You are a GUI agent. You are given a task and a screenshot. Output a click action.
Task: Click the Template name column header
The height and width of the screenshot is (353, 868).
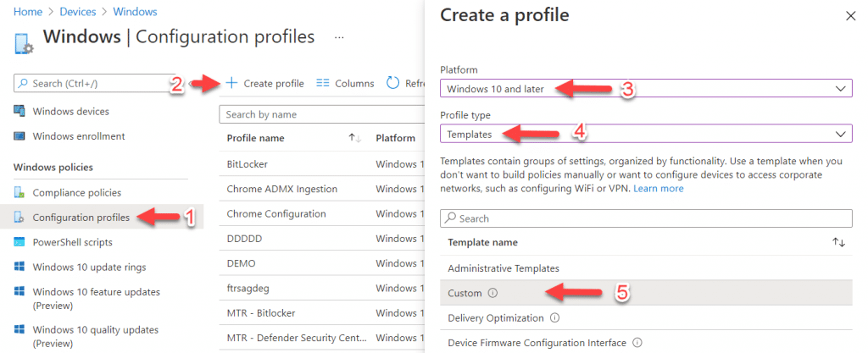coord(482,242)
